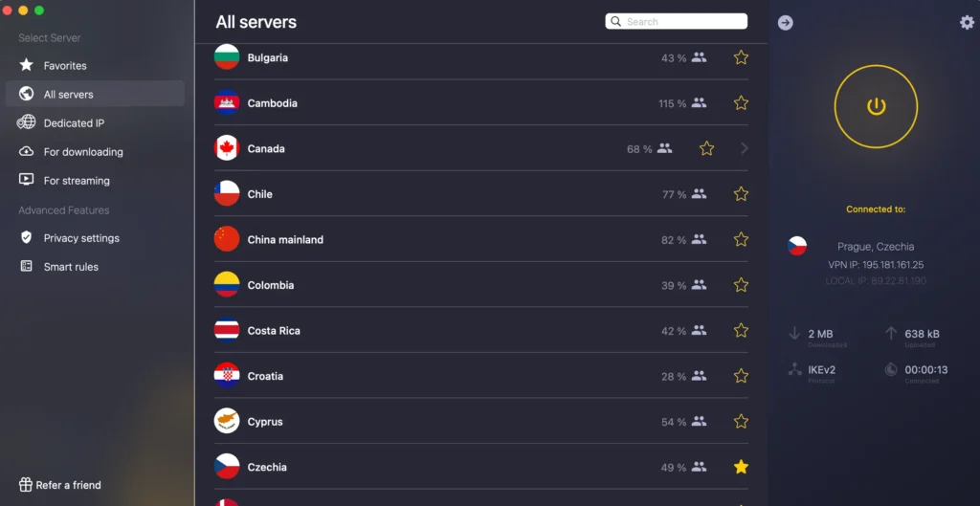Screen dimensions: 980x506
Task: Click the yellow power disconnect button
Action: [x=876, y=106]
